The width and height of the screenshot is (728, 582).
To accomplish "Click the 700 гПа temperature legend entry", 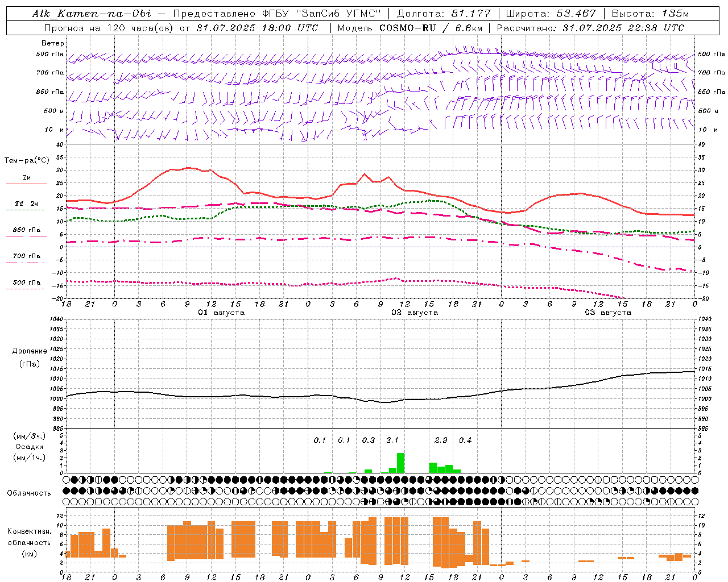I will (x=27, y=256).
